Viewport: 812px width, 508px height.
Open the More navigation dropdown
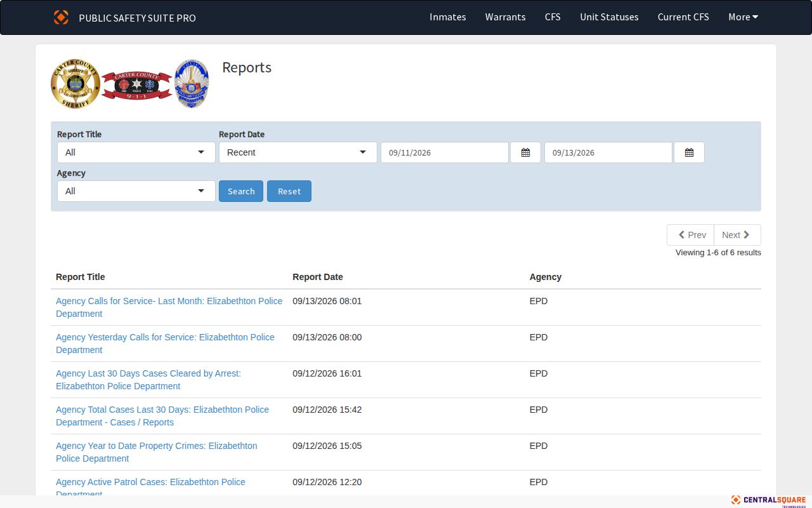(x=743, y=17)
